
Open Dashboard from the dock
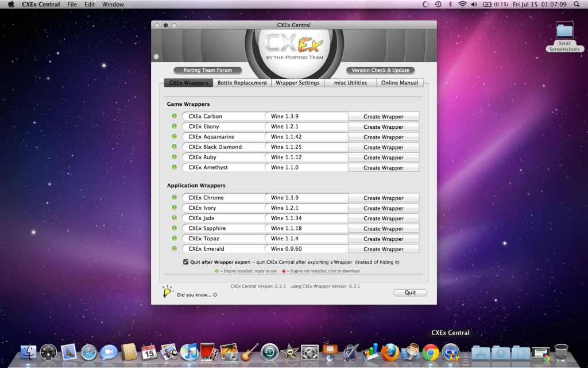coord(48,352)
